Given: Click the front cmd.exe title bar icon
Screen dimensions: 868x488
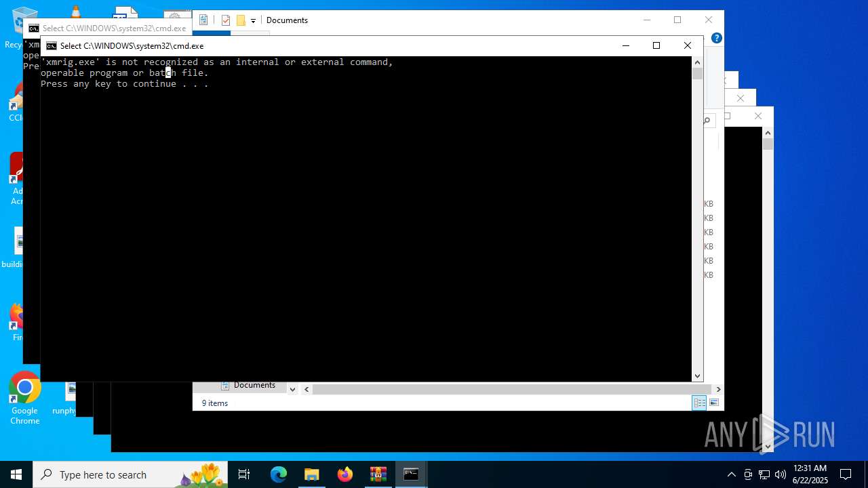Looking at the screenshot, I should click(x=52, y=46).
